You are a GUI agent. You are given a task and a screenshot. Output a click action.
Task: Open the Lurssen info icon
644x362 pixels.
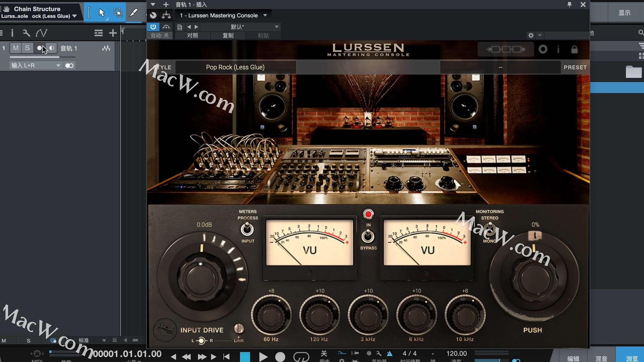(558, 50)
